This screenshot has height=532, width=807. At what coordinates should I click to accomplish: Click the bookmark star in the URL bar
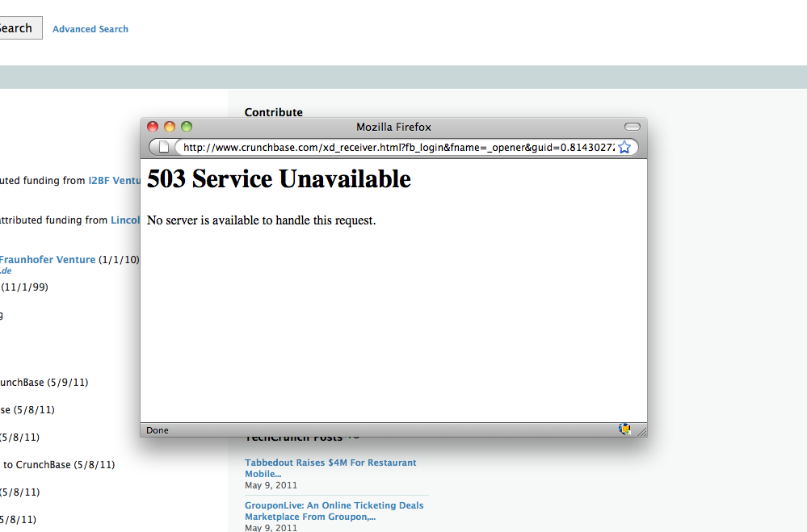(x=624, y=147)
